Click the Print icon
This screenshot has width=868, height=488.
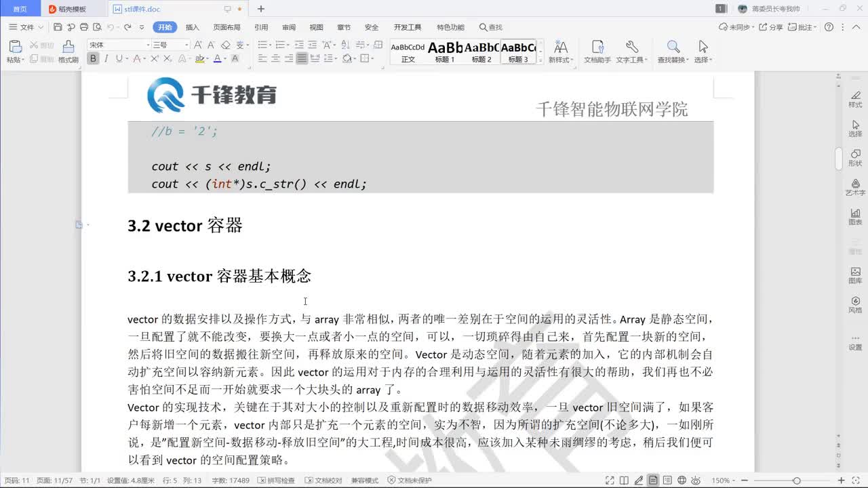click(x=84, y=27)
